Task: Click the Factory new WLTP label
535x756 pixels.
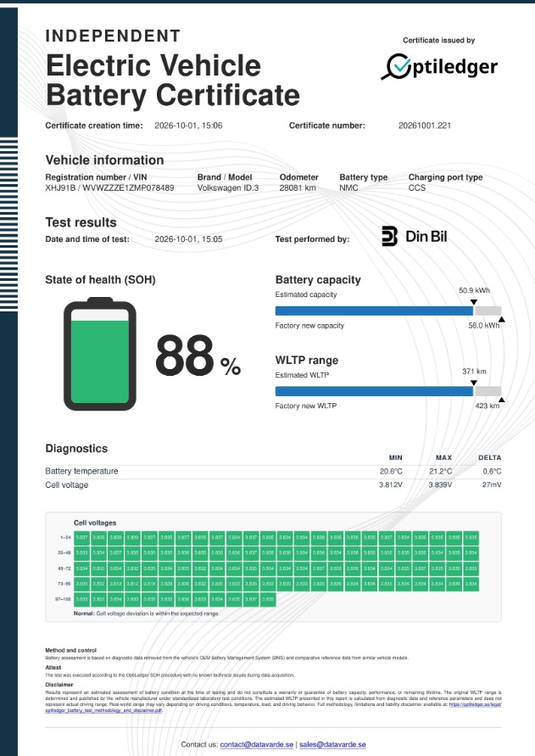Action: coord(306,406)
